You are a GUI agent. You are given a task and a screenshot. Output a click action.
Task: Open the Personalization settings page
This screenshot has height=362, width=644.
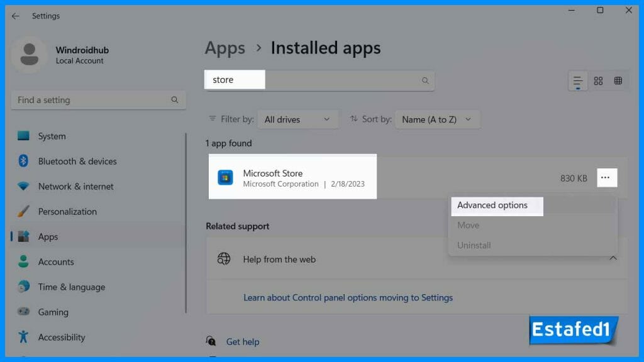pos(67,212)
